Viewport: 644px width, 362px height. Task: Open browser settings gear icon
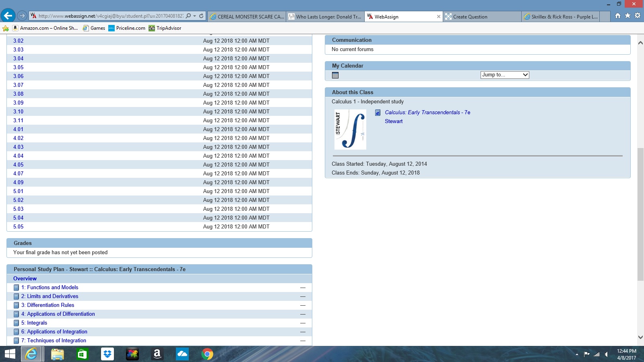coord(638,16)
